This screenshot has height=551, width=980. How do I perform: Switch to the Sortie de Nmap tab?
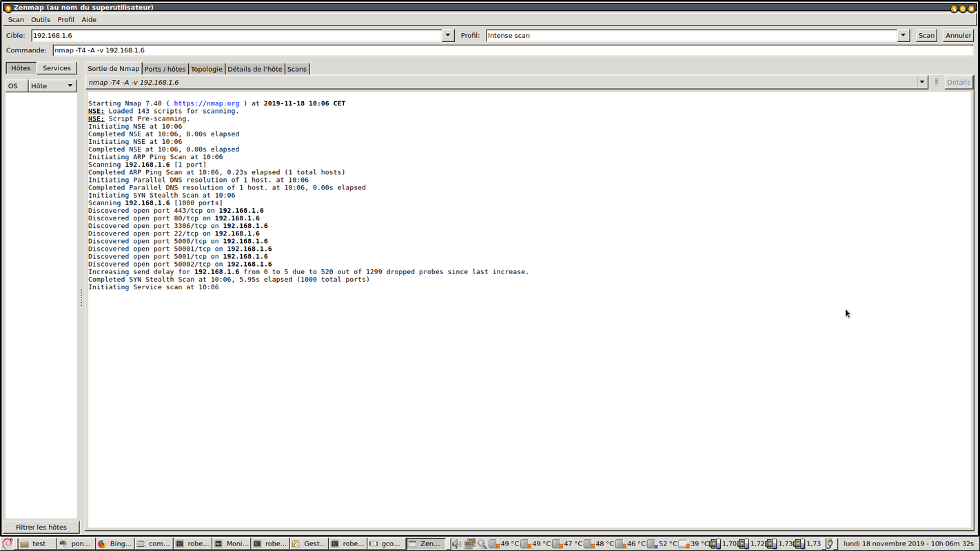[113, 69]
